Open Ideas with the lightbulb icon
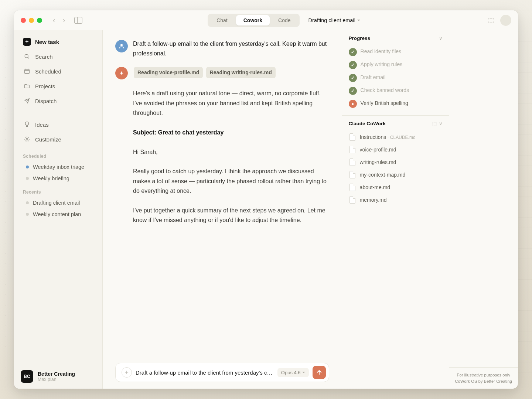 point(42,125)
